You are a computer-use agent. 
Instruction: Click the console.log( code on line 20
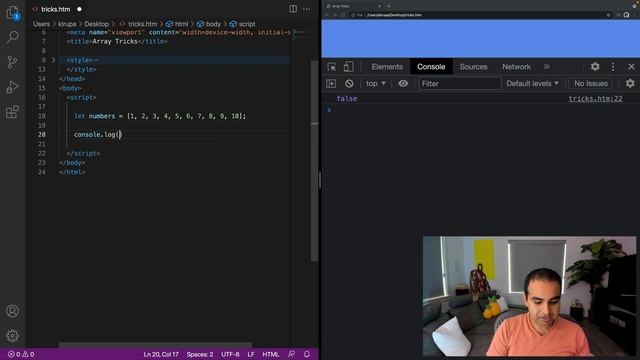pyautogui.click(x=97, y=135)
